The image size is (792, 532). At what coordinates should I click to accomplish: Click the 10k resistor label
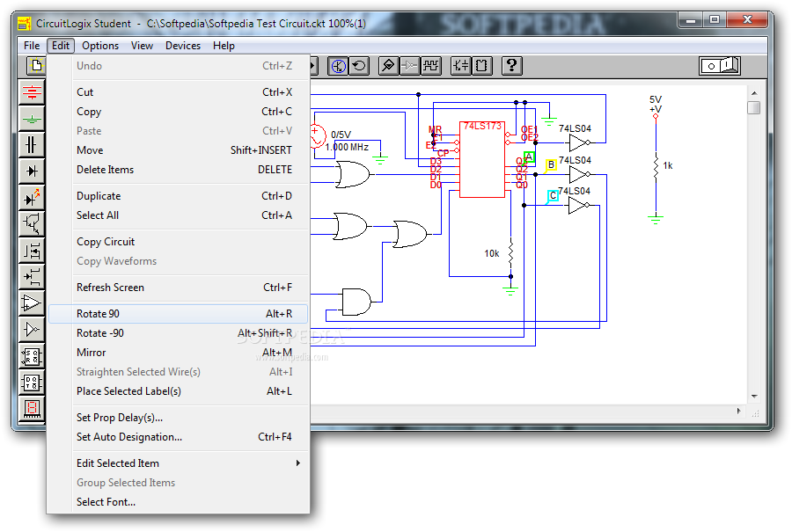[x=491, y=253]
